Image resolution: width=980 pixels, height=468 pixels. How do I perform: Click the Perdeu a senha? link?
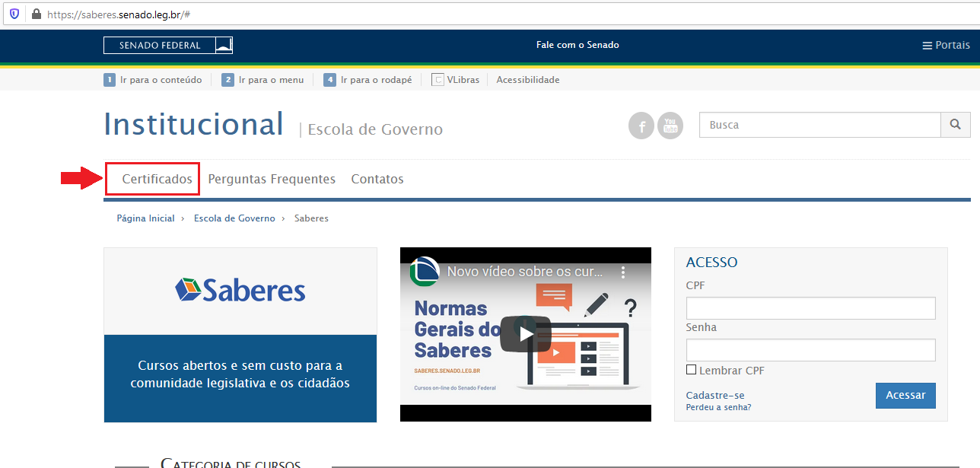click(718, 407)
